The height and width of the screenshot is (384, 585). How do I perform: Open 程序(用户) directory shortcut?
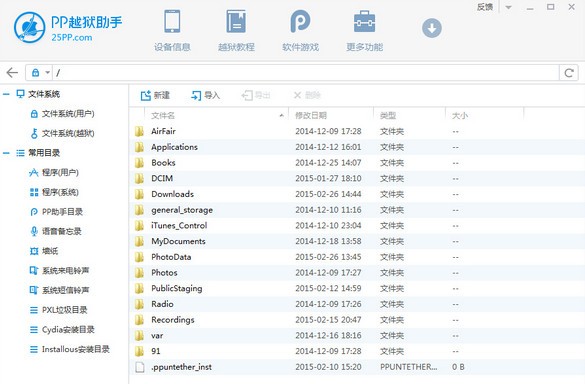[x=54, y=172]
